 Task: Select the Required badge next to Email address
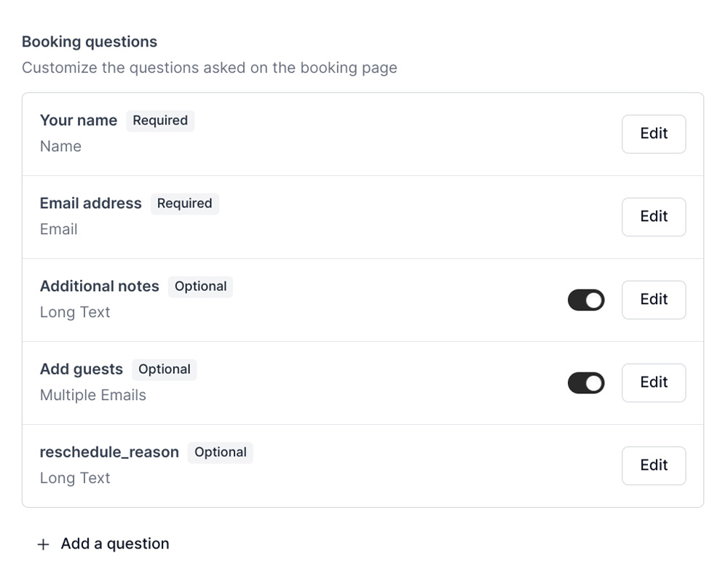pyautogui.click(x=185, y=204)
